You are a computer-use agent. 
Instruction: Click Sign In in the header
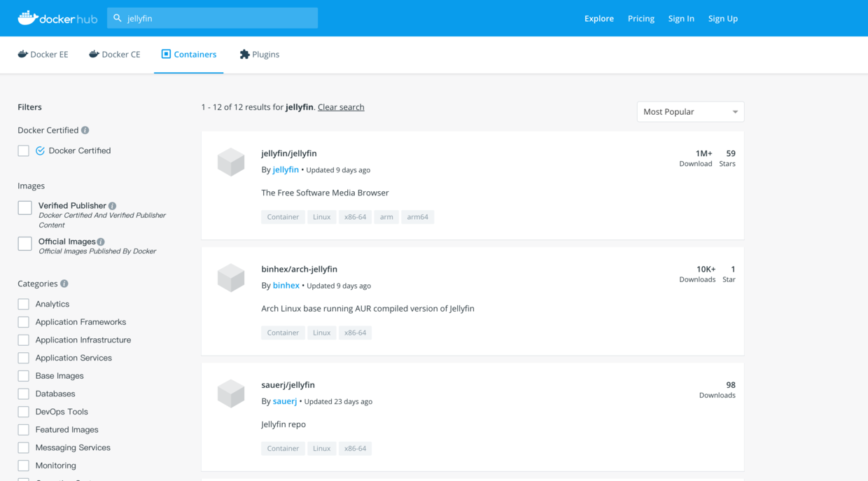[x=681, y=18]
